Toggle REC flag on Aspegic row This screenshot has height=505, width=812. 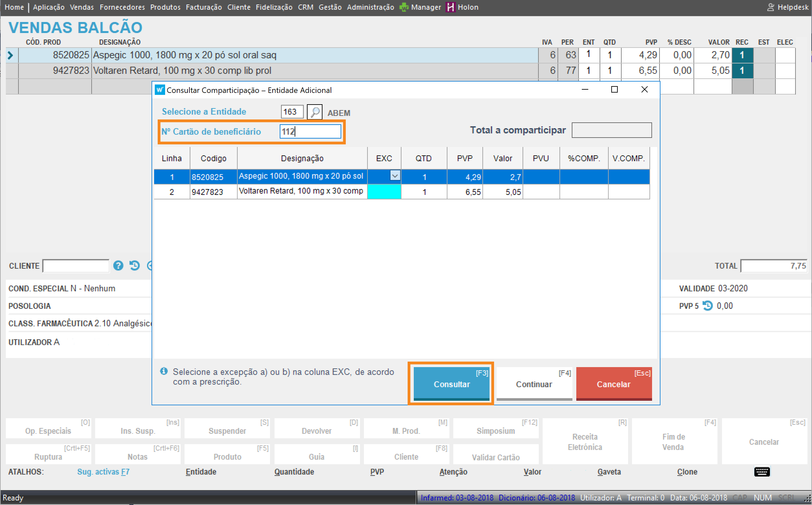point(742,55)
